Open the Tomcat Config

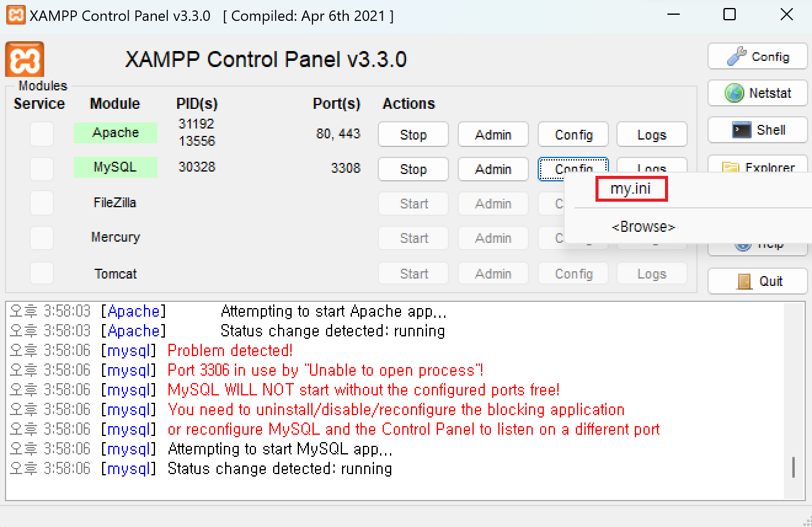[x=573, y=273]
